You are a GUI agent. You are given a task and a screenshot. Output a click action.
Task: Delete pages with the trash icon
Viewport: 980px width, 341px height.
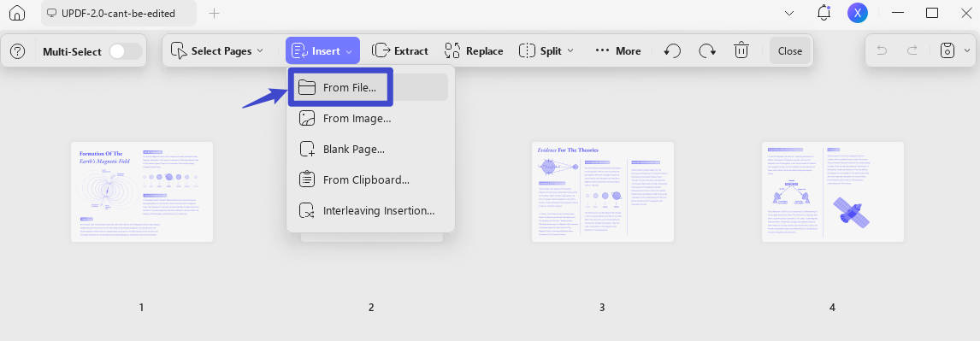(741, 50)
